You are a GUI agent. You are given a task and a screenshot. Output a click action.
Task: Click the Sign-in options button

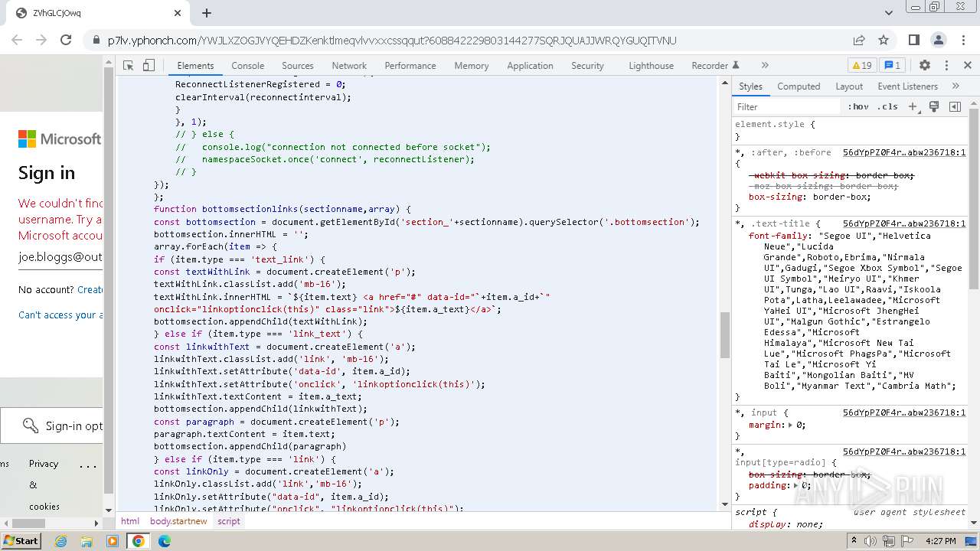[51, 425]
